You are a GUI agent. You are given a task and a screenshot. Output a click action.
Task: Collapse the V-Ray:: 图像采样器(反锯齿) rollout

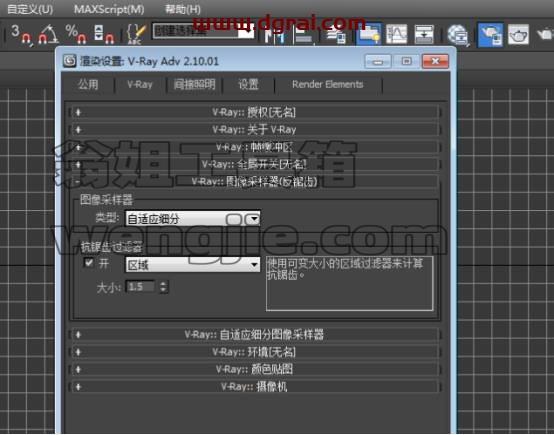(x=254, y=182)
